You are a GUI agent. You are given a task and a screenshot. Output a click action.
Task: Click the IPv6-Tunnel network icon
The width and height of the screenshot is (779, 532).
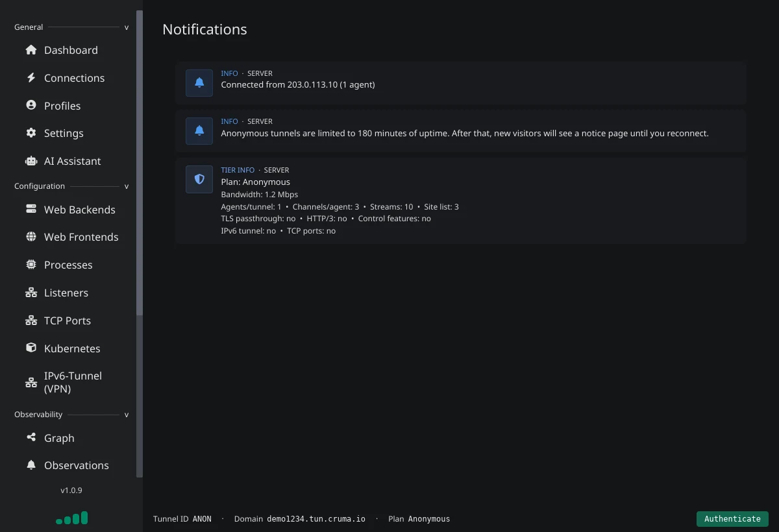tap(31, 382)
